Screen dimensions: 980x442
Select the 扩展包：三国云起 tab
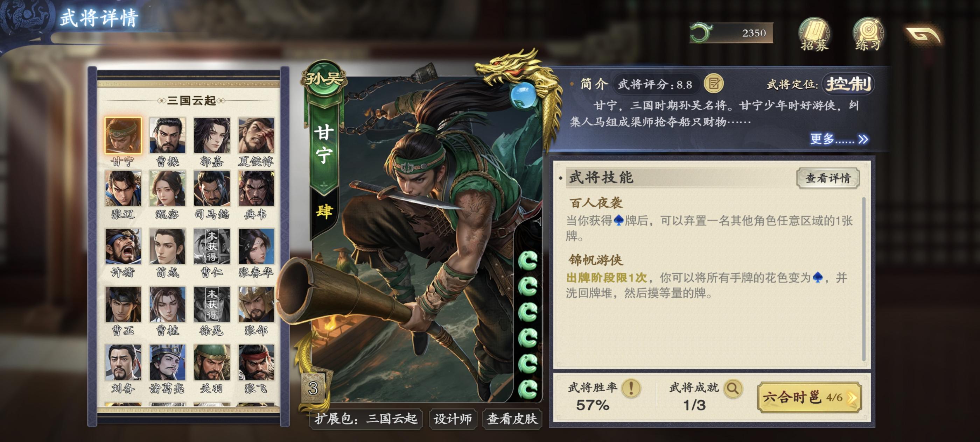point(366,419)
